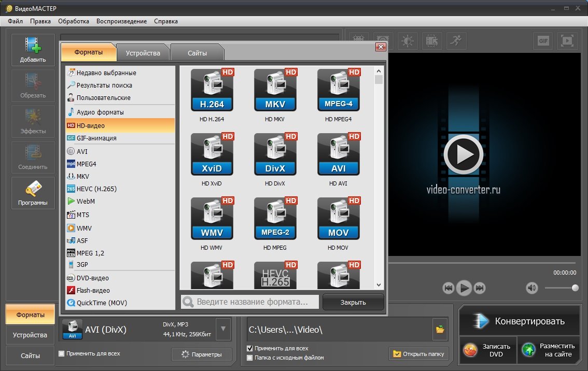588x371 pixels.
Task: Choose the HD MKV format icon
Action: pos(275,91)
